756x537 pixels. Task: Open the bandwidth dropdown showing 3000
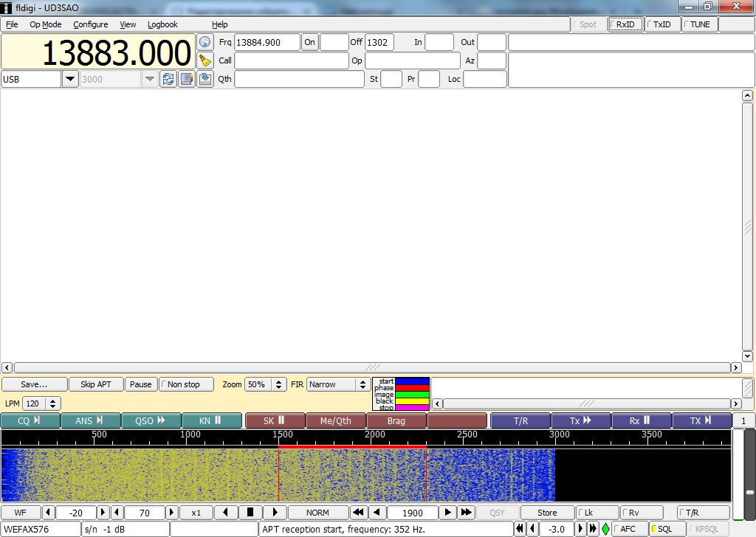coord(148,79)
